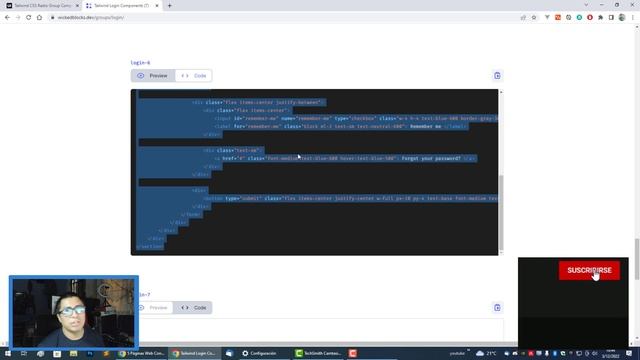The height and width of the screenshot is (360, 640).
Task: Open the Sublime Text taskbar icon
Action: [x=106, y=353]
